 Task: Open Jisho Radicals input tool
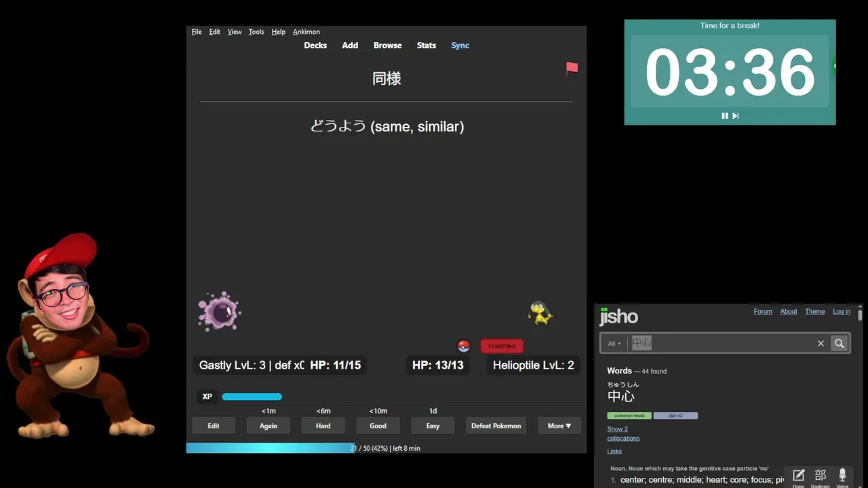821,478
